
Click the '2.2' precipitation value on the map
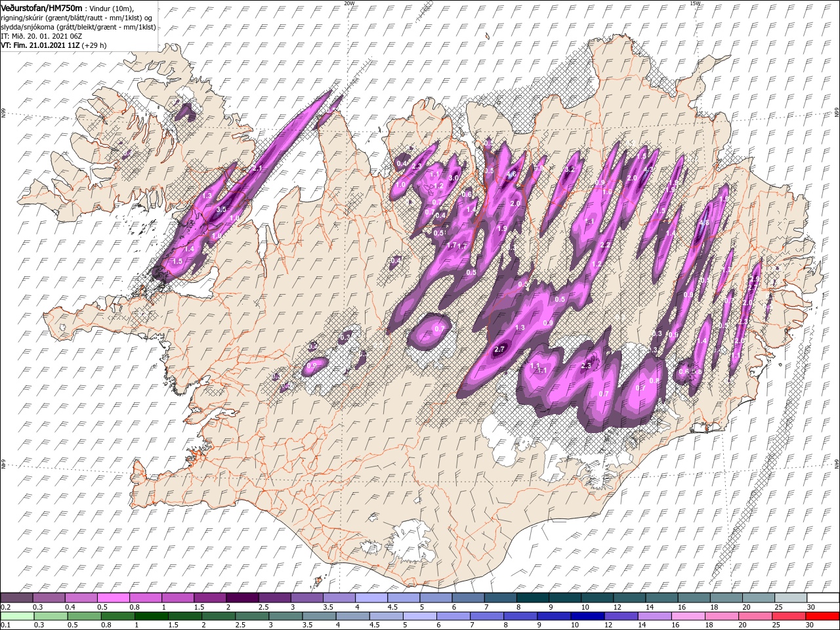point(605,245)
